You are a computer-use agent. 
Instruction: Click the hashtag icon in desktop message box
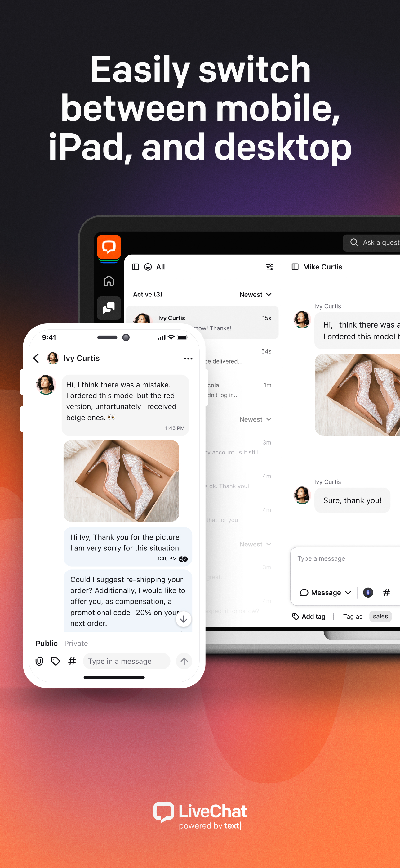tap(387, 592)
